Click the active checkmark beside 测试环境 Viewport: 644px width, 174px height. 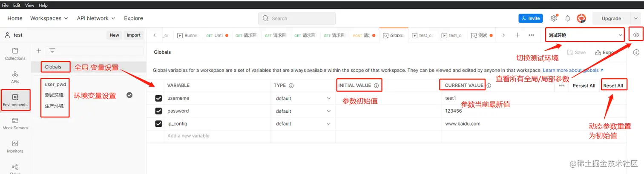[x=129, y=95]
